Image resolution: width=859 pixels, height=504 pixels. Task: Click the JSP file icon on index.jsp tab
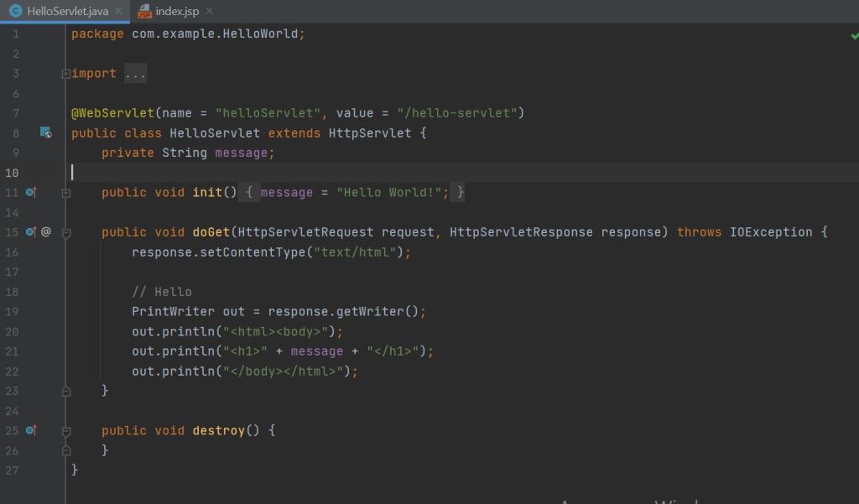144,12
